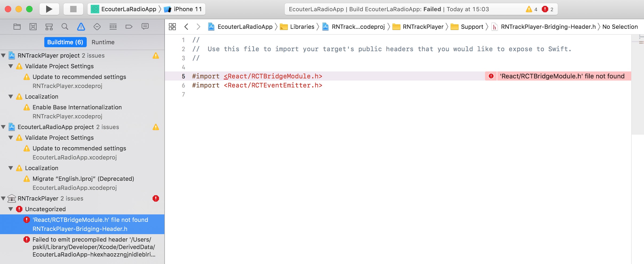Open the Project navigator
644x264 pixels.
[17, 26]
